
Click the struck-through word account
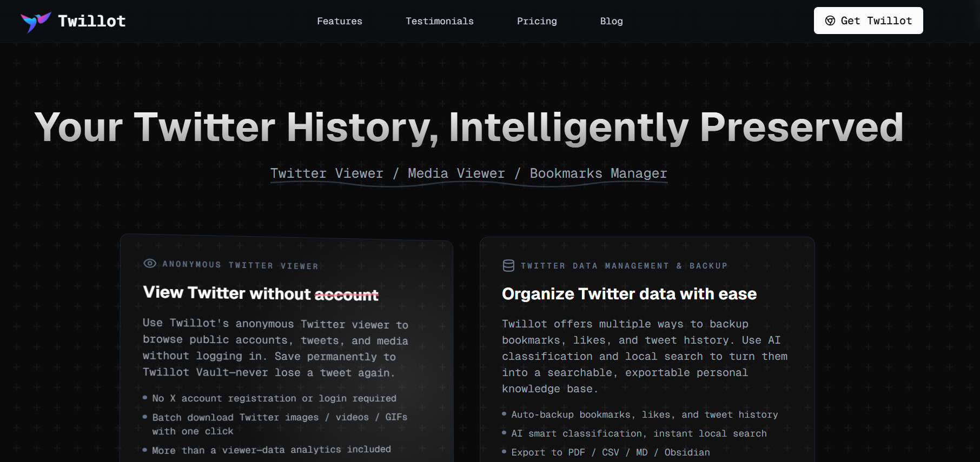tap(347, 293)
